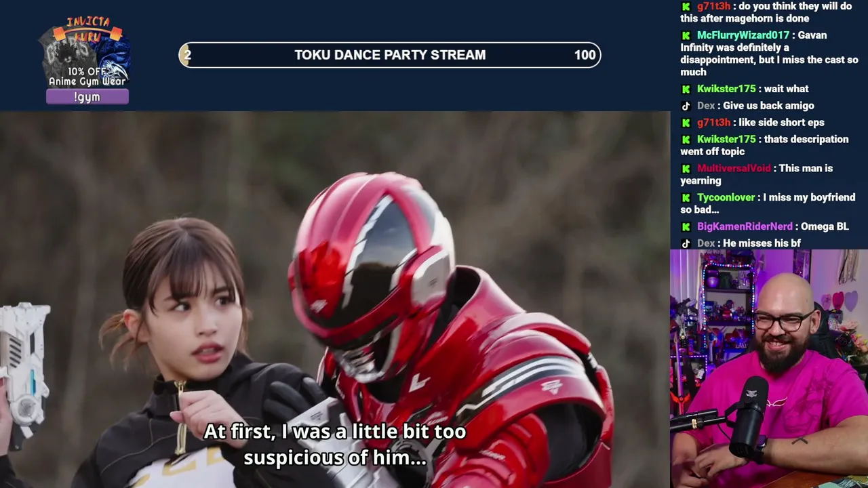Open username Kwikster175 on "thats description" message

point(726,140)
